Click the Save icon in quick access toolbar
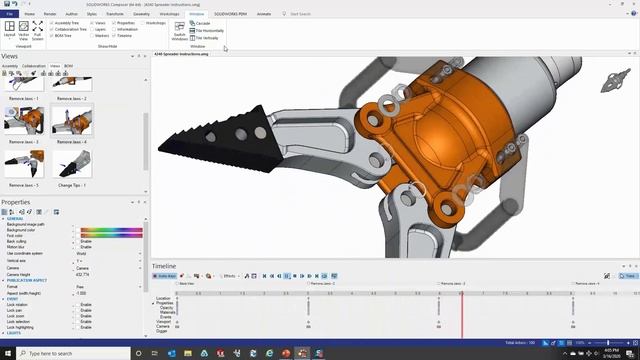This screenshot has width=640, height=360. 7,4
